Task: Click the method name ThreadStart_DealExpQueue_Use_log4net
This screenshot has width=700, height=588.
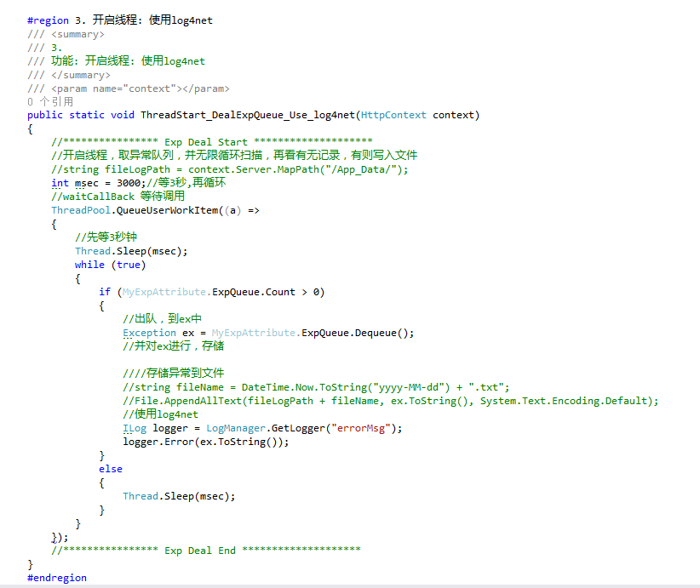Action: tap(248, 115)
